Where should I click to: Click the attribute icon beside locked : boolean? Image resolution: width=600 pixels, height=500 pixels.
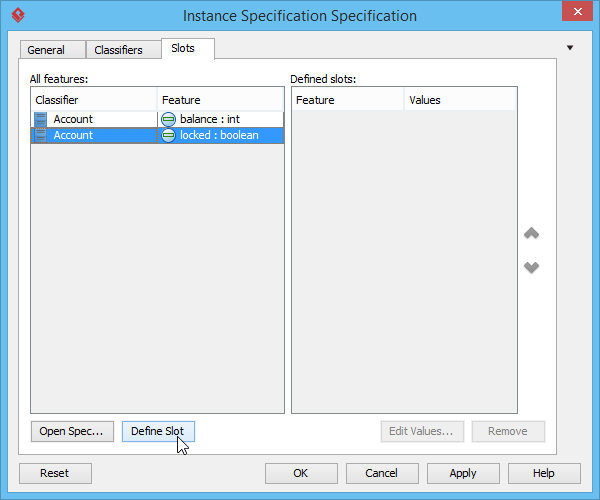tap(168, 135)
